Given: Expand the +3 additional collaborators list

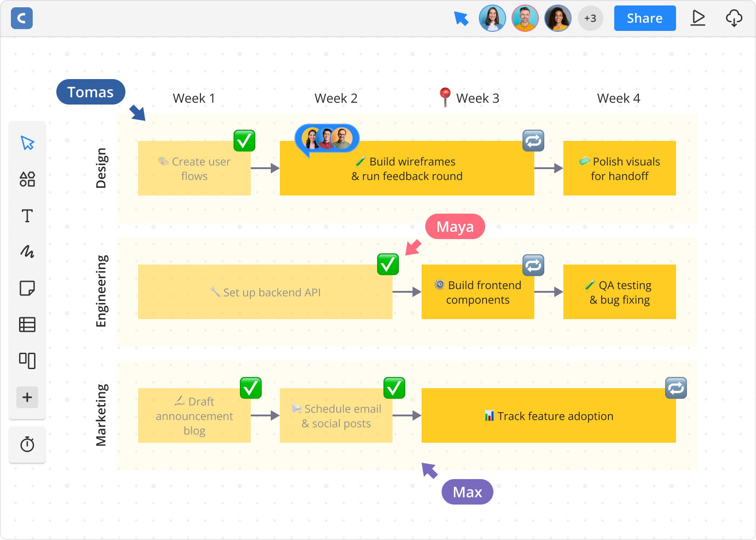Looking at the screenshot, I should pos(590,18).
